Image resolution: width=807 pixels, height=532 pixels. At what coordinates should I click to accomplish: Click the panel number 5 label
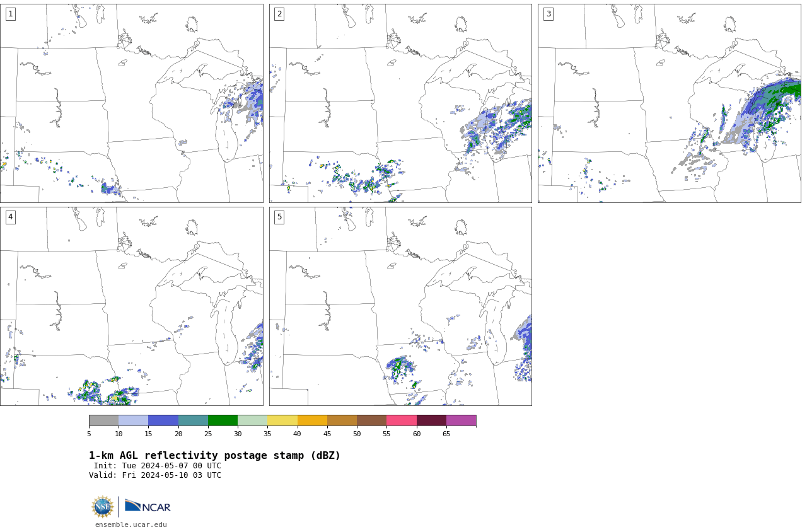[x=279, y=217]
